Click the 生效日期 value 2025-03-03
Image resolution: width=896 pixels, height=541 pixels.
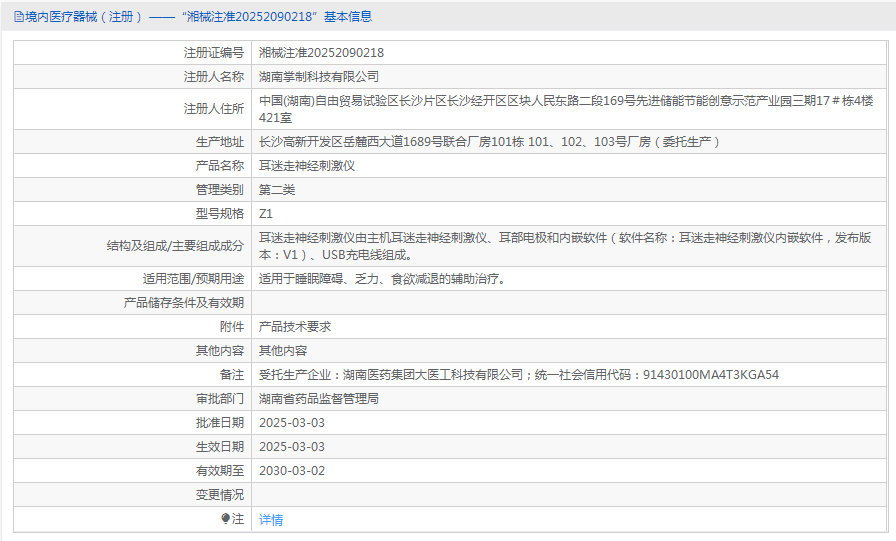click(292, 447)
